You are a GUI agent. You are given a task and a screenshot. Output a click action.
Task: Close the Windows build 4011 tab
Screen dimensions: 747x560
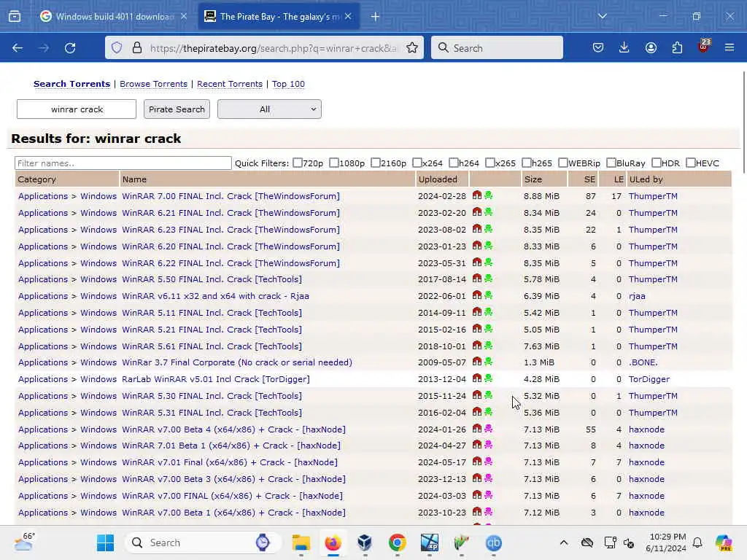point(183,16)
